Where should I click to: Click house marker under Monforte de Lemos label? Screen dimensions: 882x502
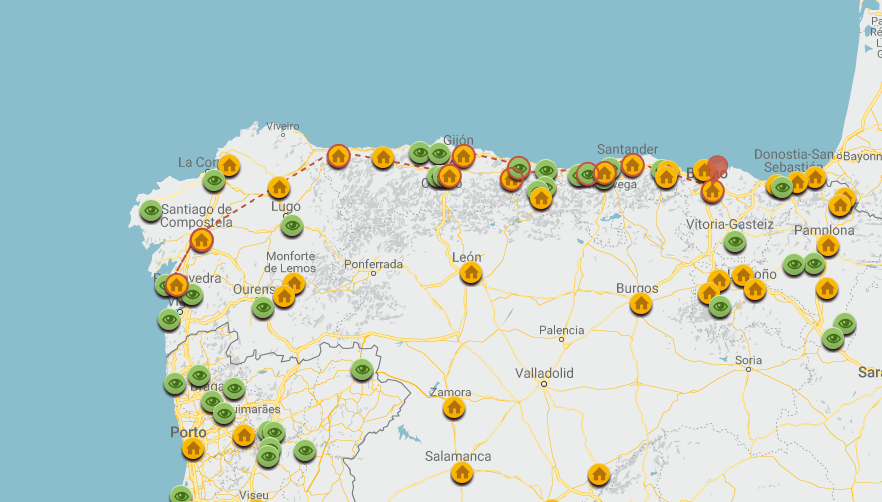point(294,284)
